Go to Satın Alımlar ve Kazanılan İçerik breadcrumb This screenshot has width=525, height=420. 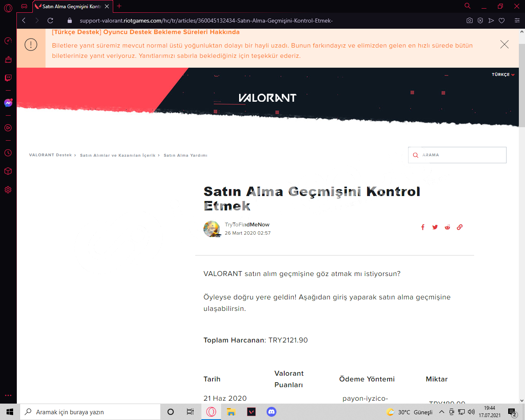[118, 155]
